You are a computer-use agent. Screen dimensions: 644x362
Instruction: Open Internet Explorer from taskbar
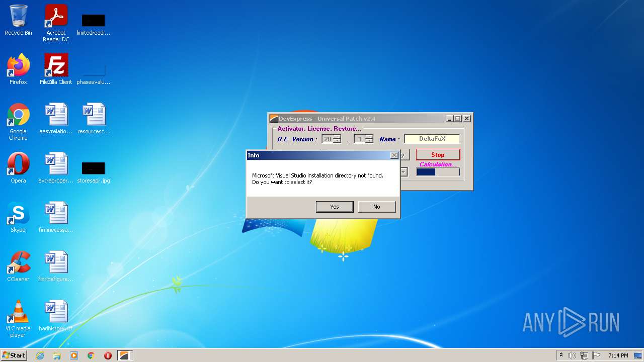coord(40,355)
